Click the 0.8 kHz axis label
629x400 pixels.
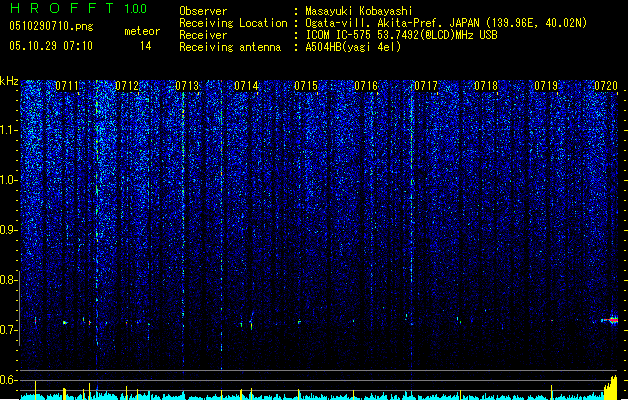9,280
